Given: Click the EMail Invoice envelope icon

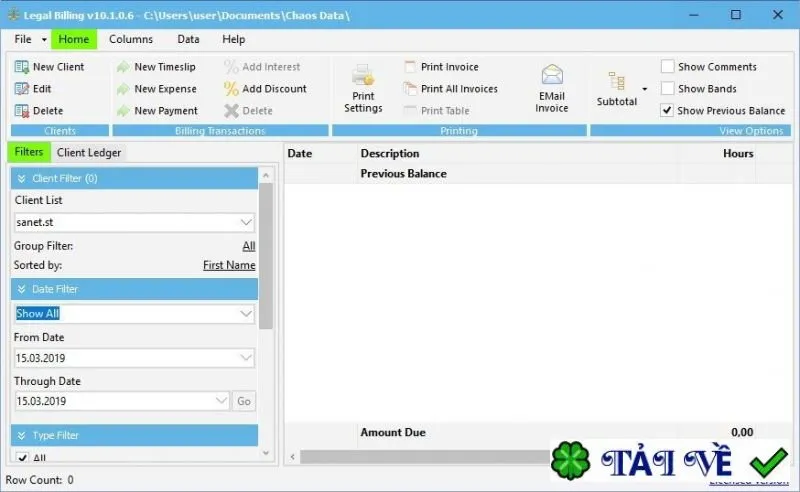Looking at the screenshot, I should (x=552, y=75).
